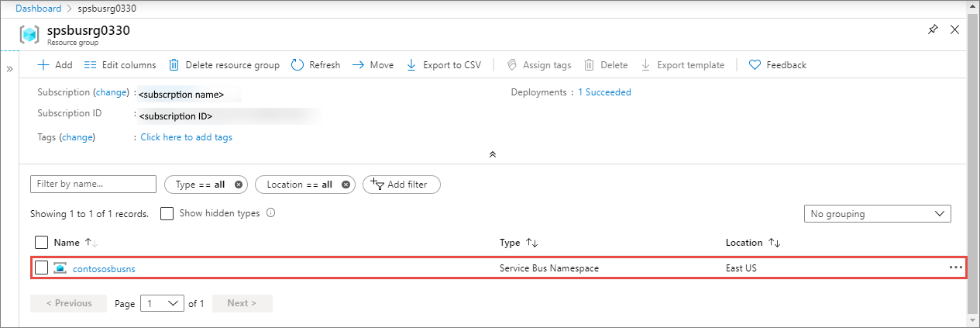This screenshot has height=328, width=980.
Task: Remove the Location filter with its x icon
Action: (346, 185)
